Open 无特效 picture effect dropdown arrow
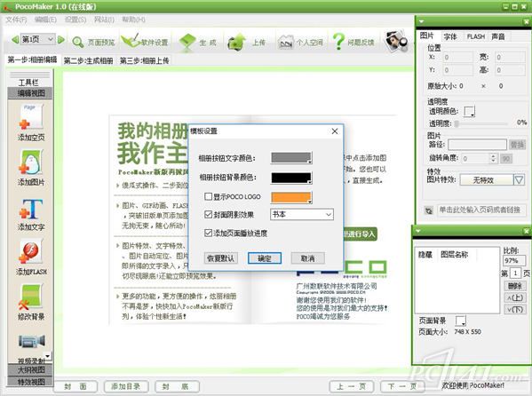 [519, 179]
